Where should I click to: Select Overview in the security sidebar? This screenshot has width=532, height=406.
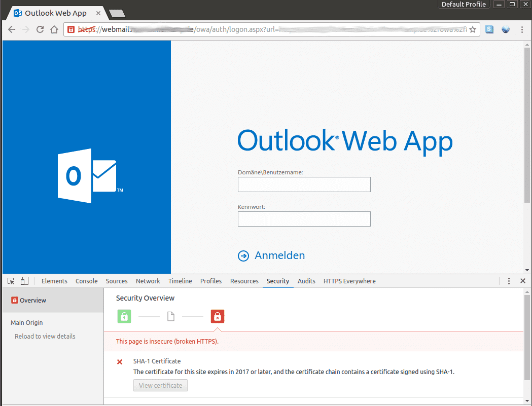(x=53, y=300)
